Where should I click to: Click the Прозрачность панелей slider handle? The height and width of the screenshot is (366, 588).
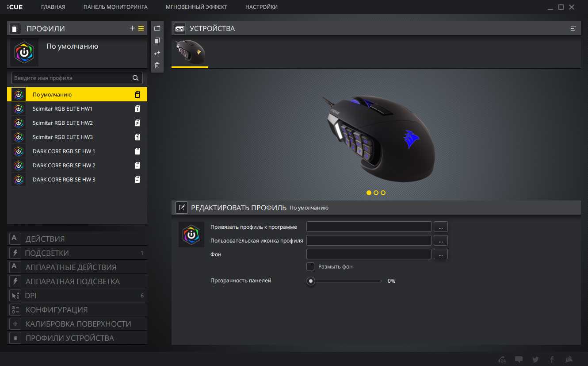pos(311,281)
